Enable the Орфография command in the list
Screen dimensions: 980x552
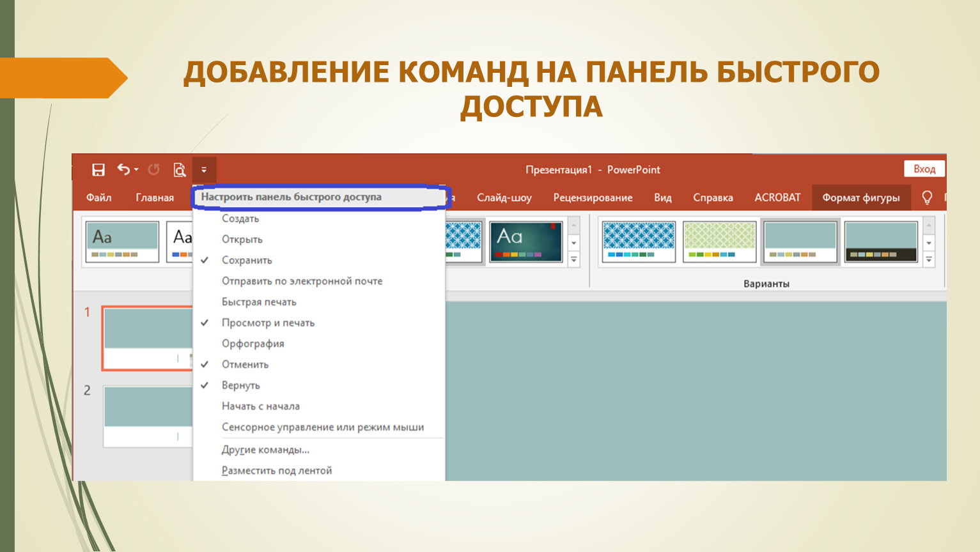coord(253,344)
